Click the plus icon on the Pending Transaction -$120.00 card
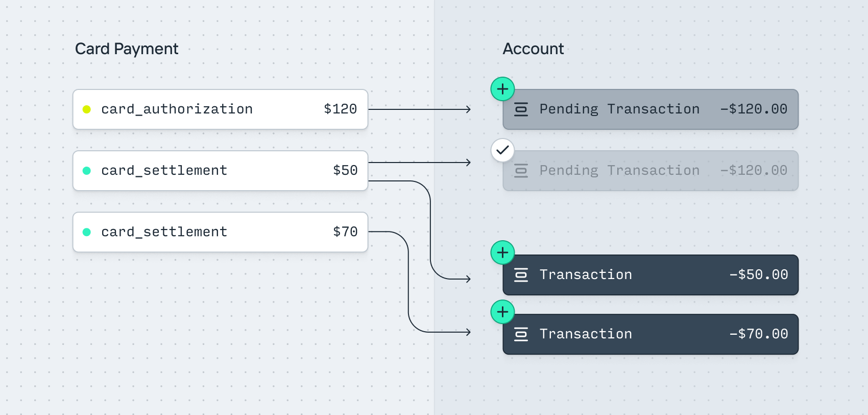 tap(502, 89)
